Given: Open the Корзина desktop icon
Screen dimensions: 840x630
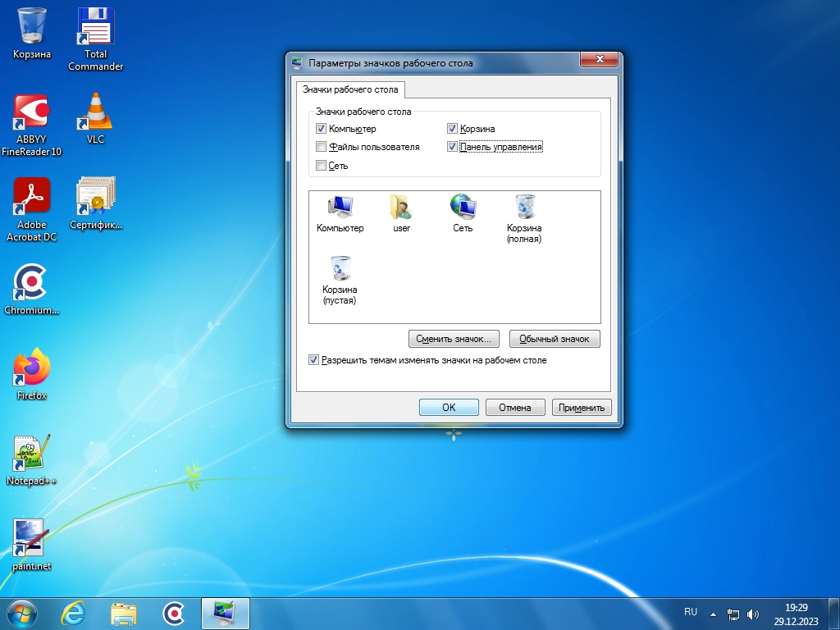Looking at the screenshot, I should [32, 33].
